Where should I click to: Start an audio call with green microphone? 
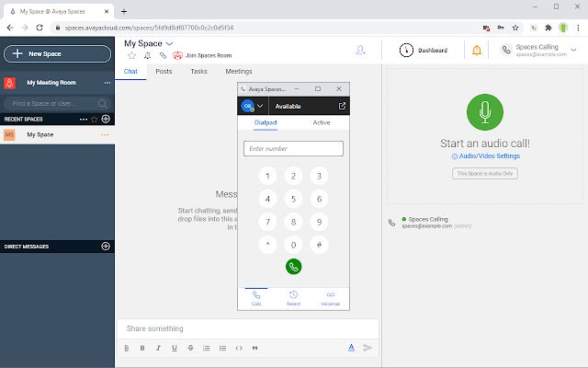pos(485,112)
